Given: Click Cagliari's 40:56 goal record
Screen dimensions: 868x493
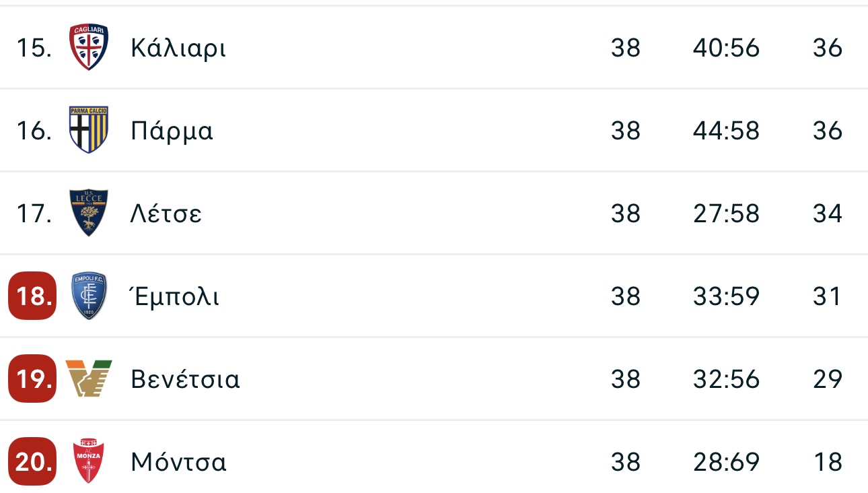Looking at the screenshot, I should (726, 48).
